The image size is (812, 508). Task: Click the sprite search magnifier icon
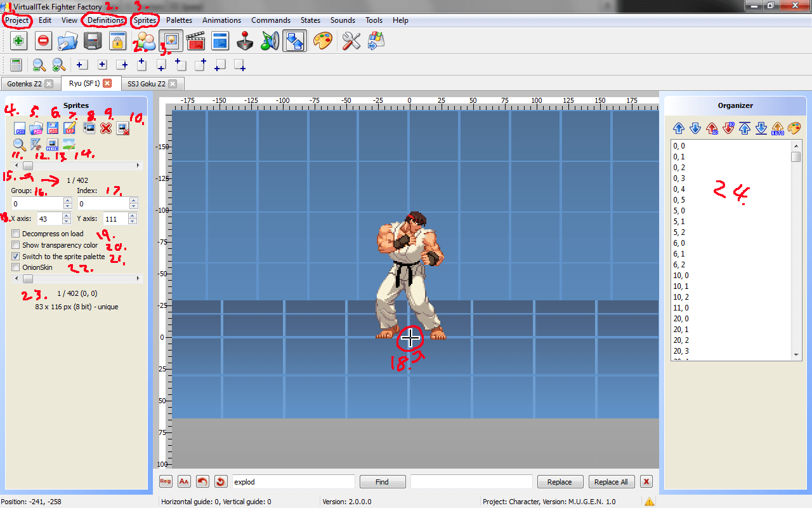click(19, 145)
